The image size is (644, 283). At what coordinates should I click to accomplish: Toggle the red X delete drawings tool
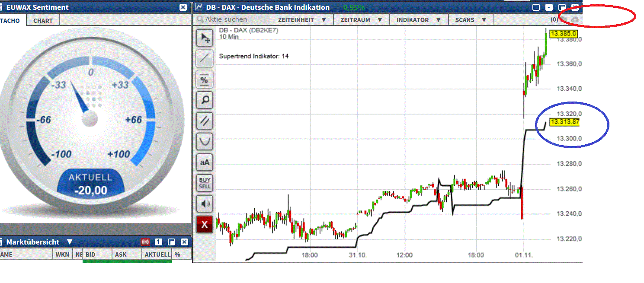click(x=205, y=224)
